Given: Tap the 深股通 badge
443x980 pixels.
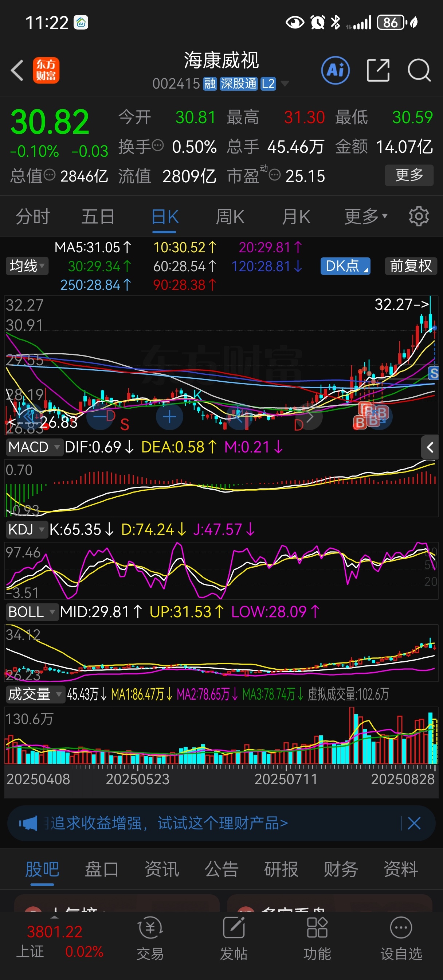Looking at the screenshot, I should pos(239,84).
